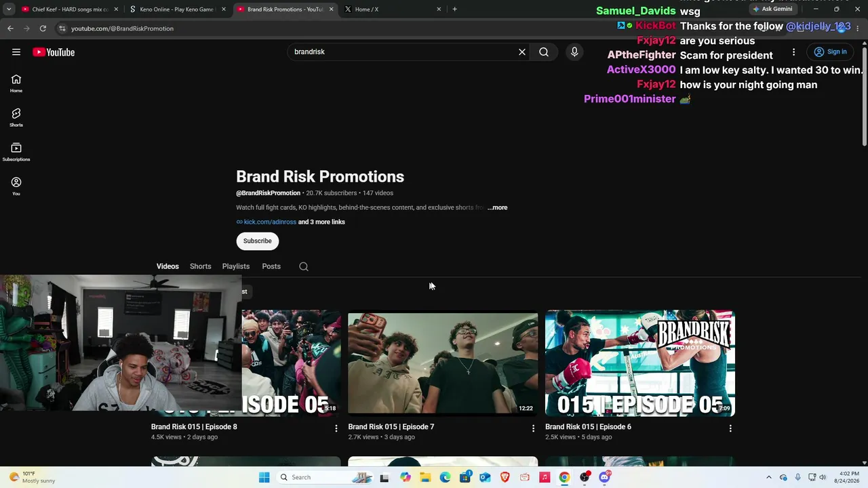
Task: Start voice search with the microphone
Action: point(574,52)
